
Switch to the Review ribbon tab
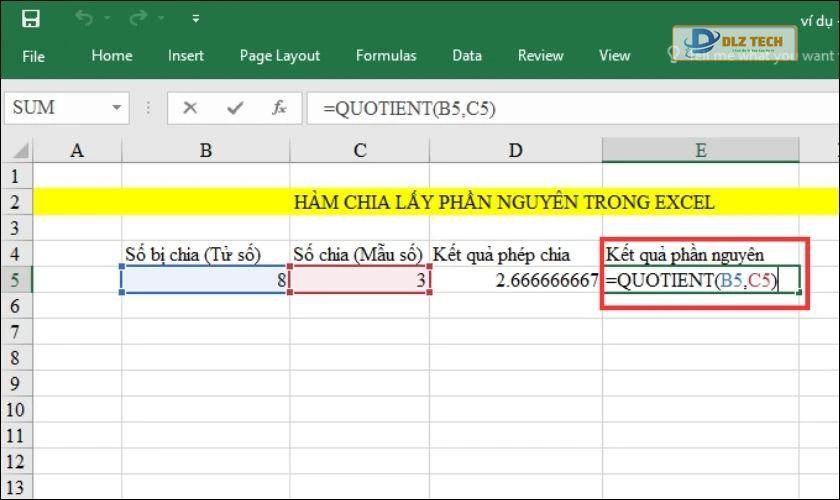pos(540,55)
